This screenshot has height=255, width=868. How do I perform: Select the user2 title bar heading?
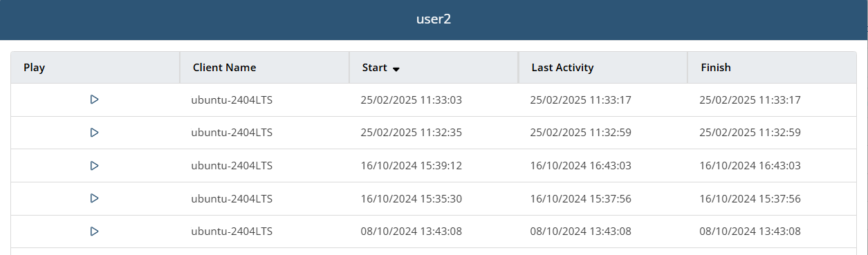coord(434,19)
